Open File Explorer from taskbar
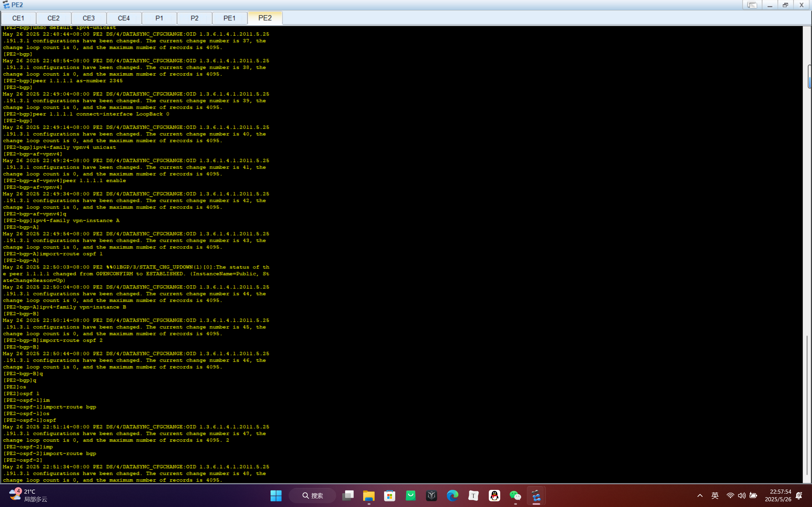The height and width of the screenshot is (507, 812). click(x=369, y=496)
